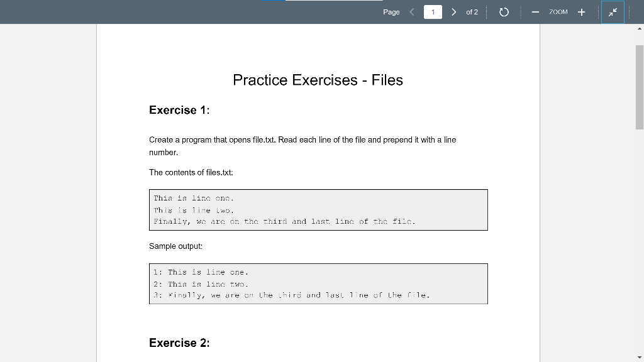Rotate the document

[504, 11]
